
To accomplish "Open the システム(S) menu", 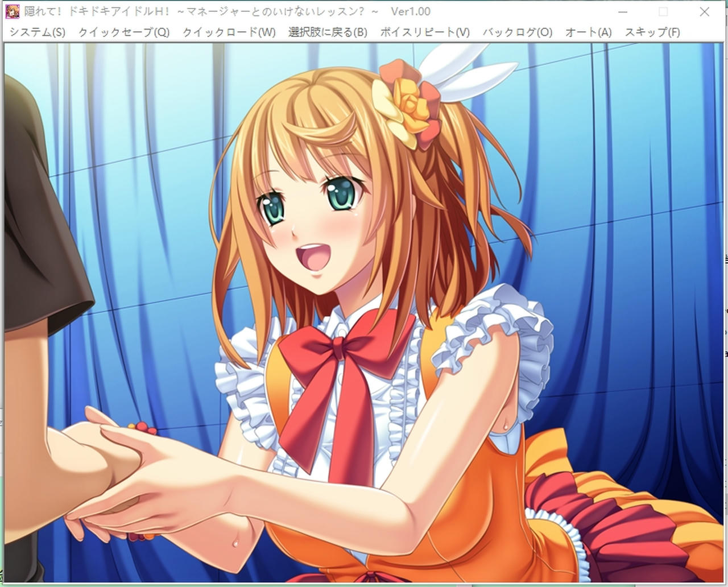I will 38,32.
